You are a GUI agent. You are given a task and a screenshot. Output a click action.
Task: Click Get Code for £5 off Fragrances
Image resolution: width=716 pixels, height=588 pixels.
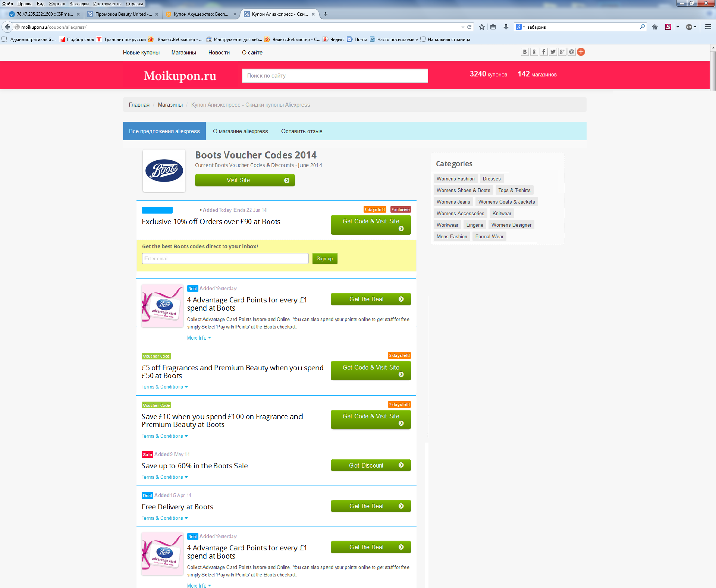coord(371,371)
